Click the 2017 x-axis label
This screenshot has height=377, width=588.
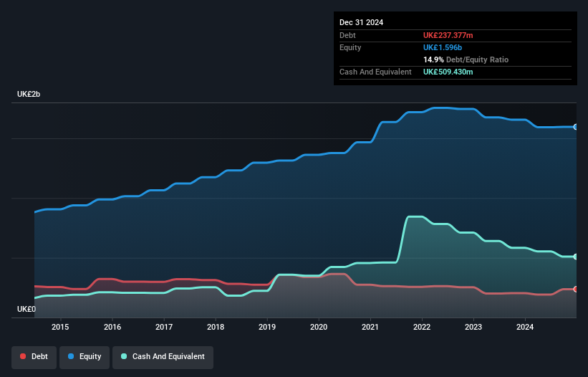click(164, 327)
